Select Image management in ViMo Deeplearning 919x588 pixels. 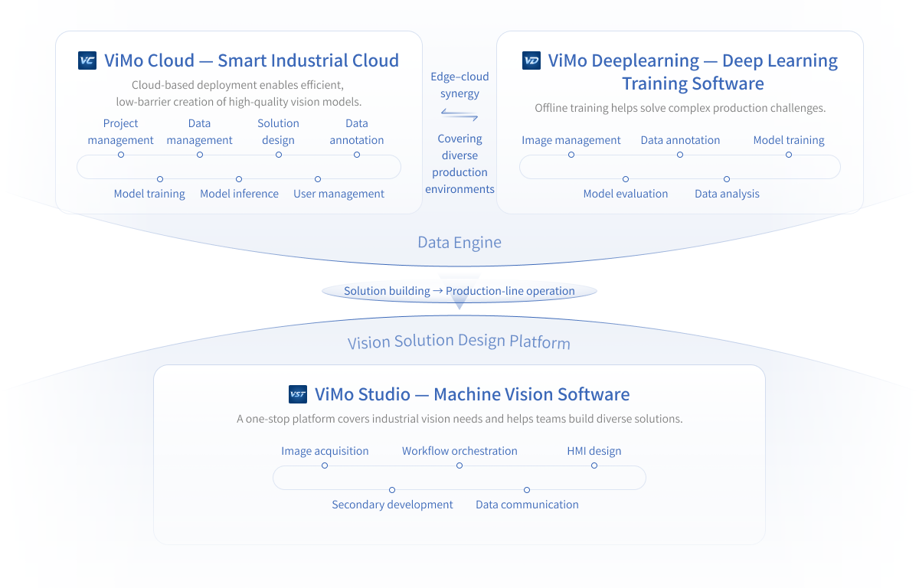(571, 140)
